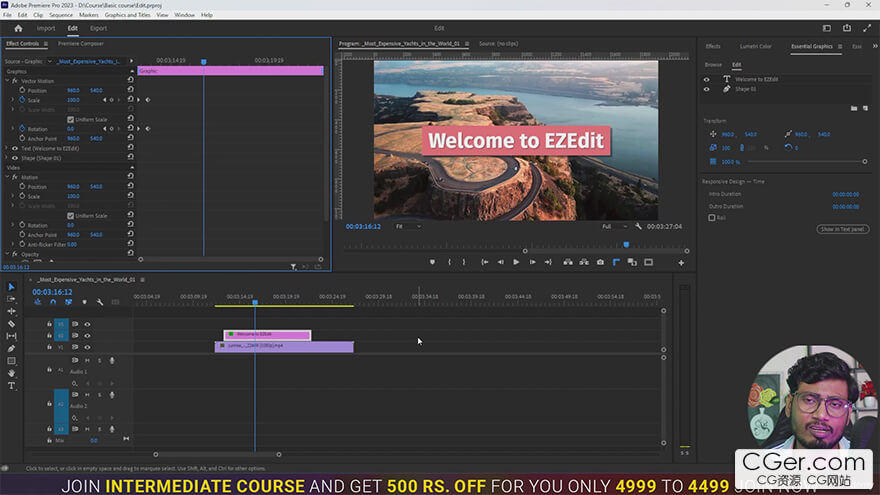Click the Lift button in Program Monitor
The image size is (880, 495).
(568, 262)
